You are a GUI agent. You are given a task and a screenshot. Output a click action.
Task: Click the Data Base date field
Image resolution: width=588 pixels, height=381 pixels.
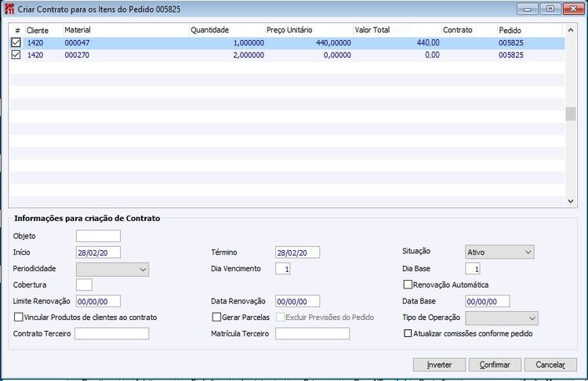coord(488,301)
